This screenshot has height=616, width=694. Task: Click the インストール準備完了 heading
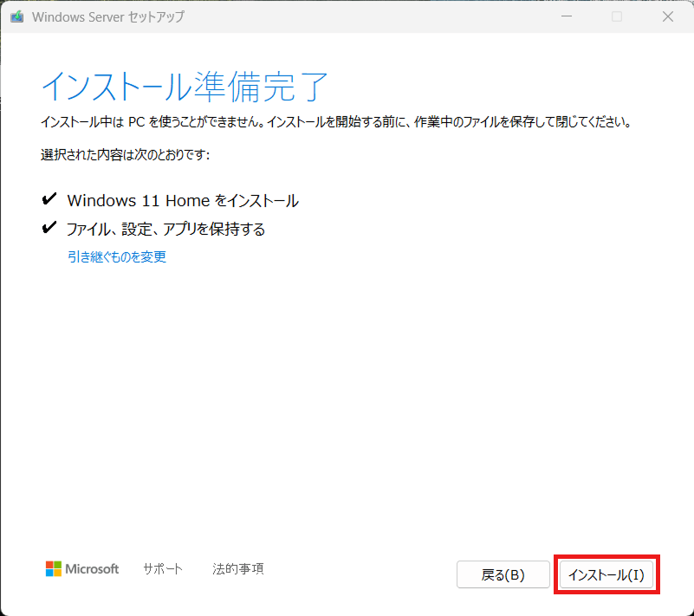click(x=185, y=87)
